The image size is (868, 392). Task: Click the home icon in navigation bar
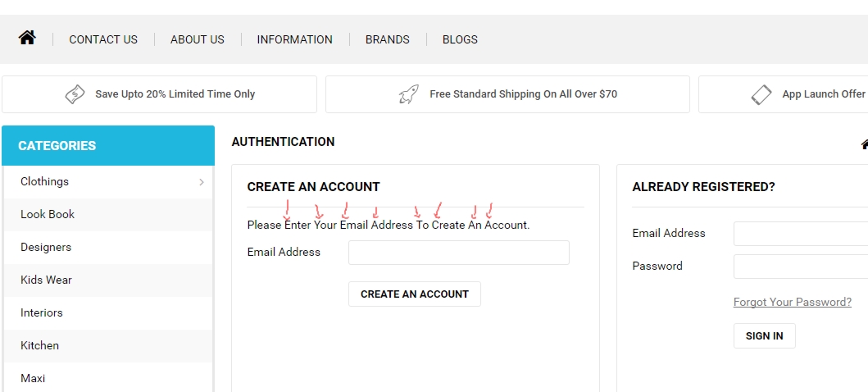point(27,38)
